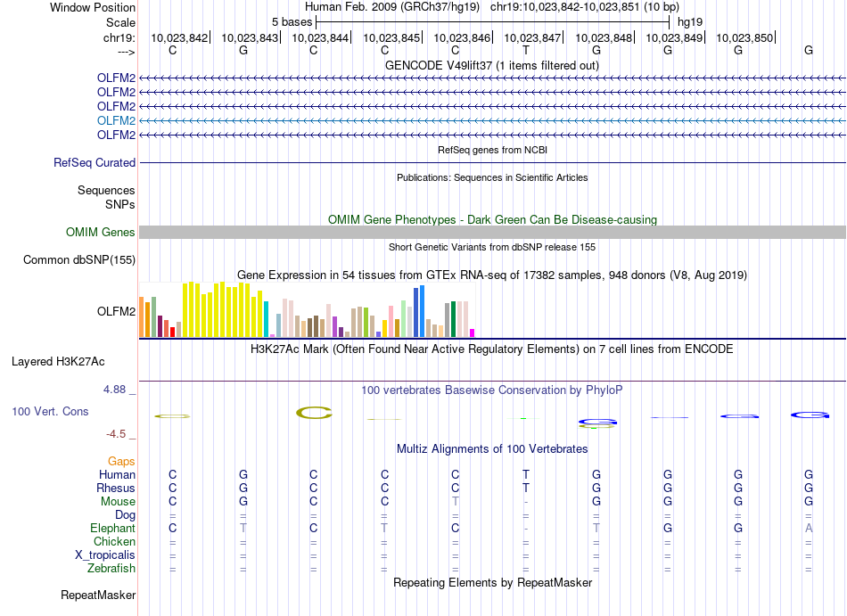Click the light-blue OLFM2 transcript arrow line
847x616 pixels.
coord(492,120)
